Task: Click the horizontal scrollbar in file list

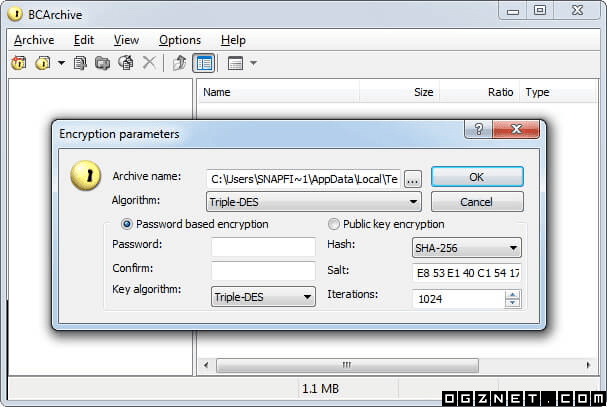Action: pyautogui.click(x=347, y=365)
